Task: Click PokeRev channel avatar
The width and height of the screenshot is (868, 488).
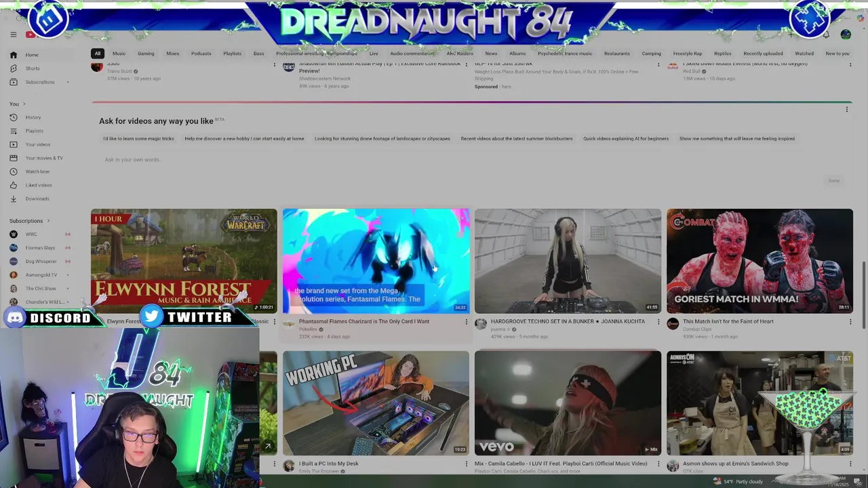Action: click(289, 324)
